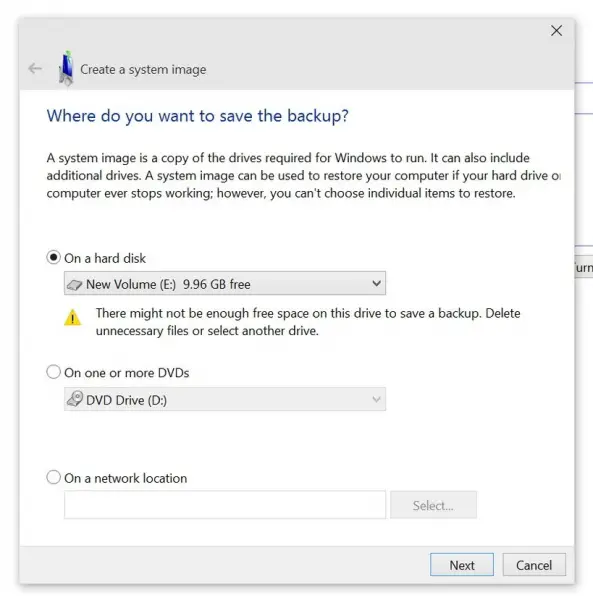
Task: Click the Create a system image title text
Action: click(143, 70)
